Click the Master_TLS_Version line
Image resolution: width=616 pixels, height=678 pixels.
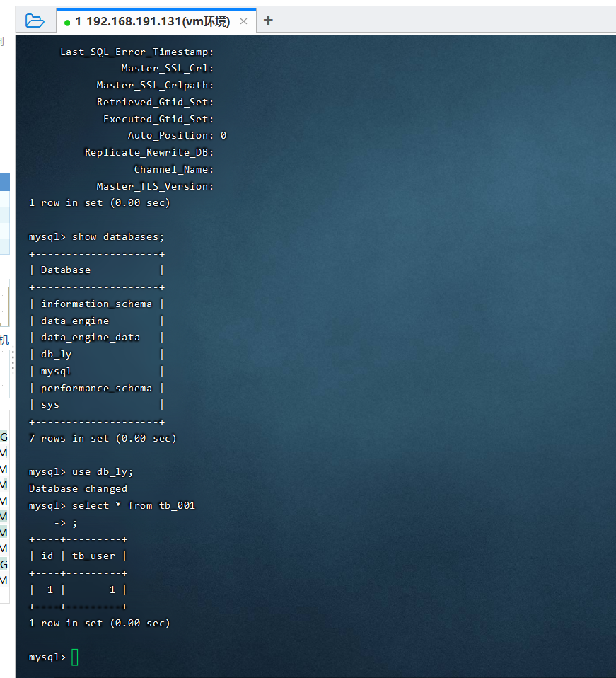pyautogui.click(x=155, y=186)
